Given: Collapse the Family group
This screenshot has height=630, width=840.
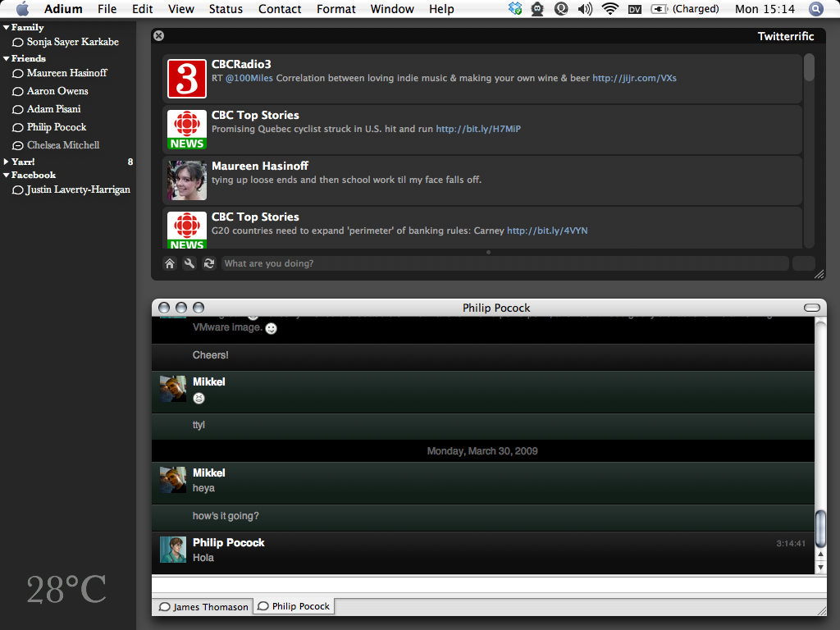Looking at the screenshot, I should 6,27.
